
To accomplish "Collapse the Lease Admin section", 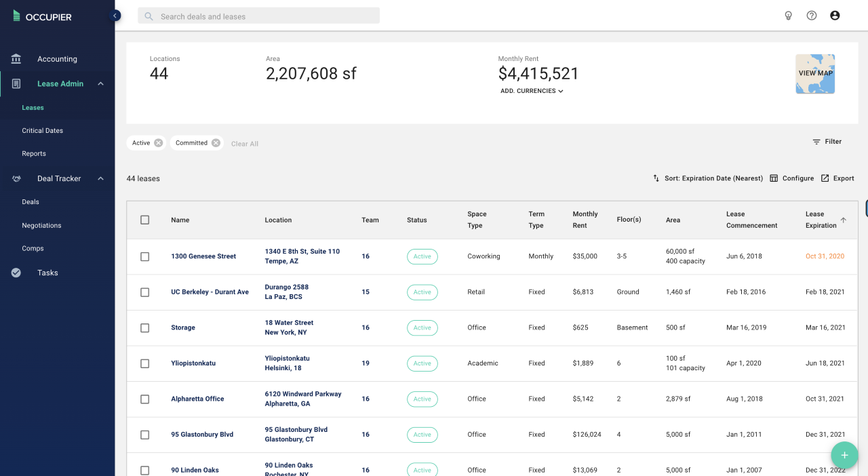I will click(100, 84).
